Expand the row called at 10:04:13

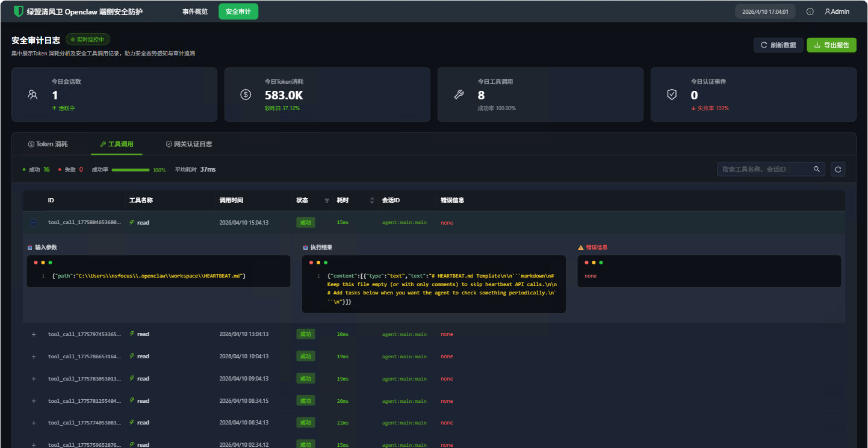34,356
